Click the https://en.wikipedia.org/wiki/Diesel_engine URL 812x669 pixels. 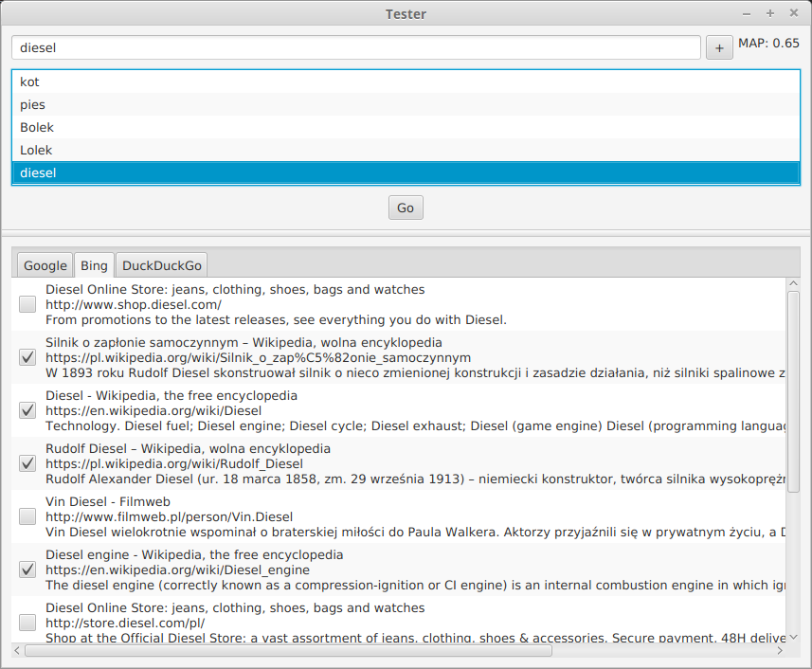177,570
